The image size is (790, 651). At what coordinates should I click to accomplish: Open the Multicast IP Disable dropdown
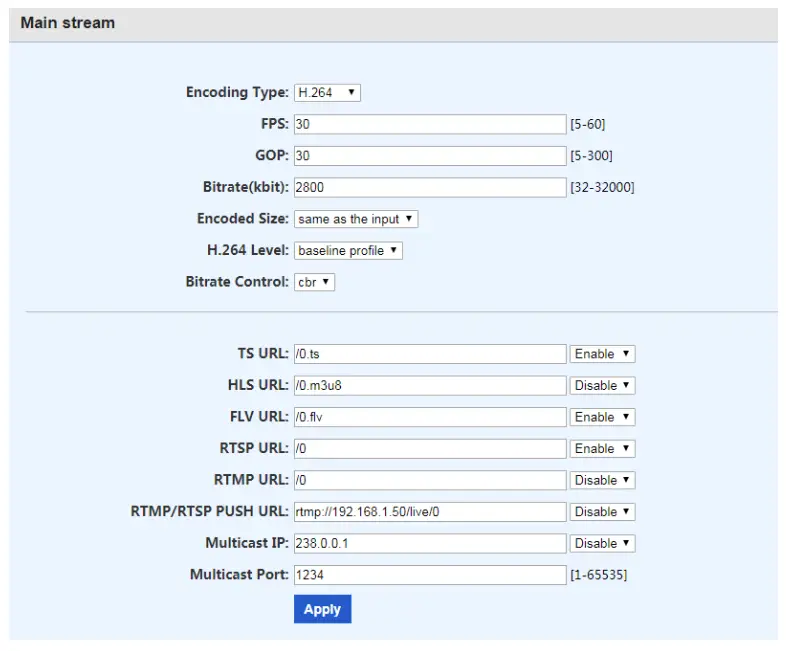pos(603,543)
